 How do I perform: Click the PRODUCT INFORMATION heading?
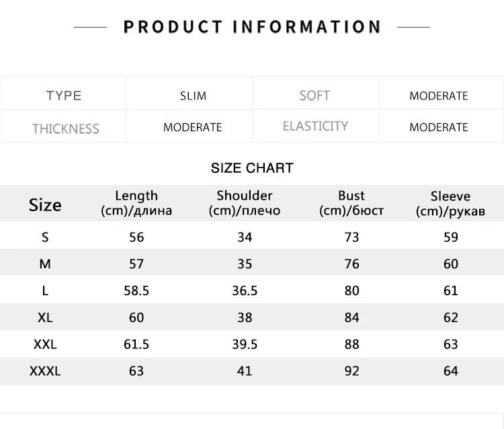pyautogui.click(x=252, y=27)
